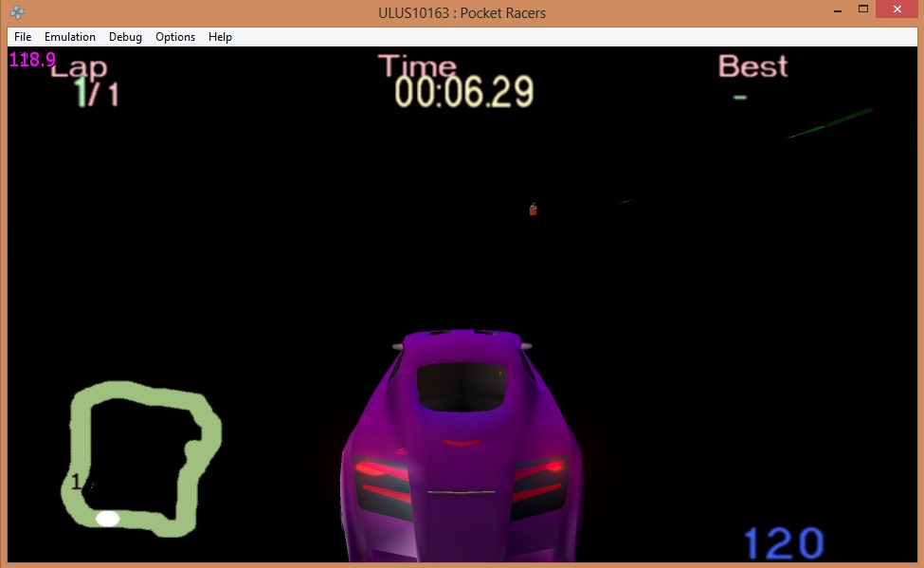Viewport: 924px width, 568px height.
Task: Open the Emulation menu
Action: click(x=70, y=37)
